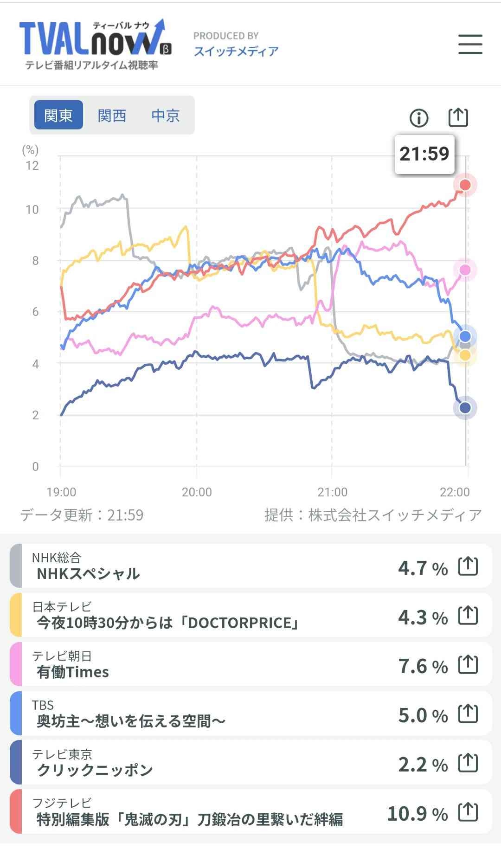
Task: Click the chart info icon
Action: pyautogui.click(x=419, y=118)
